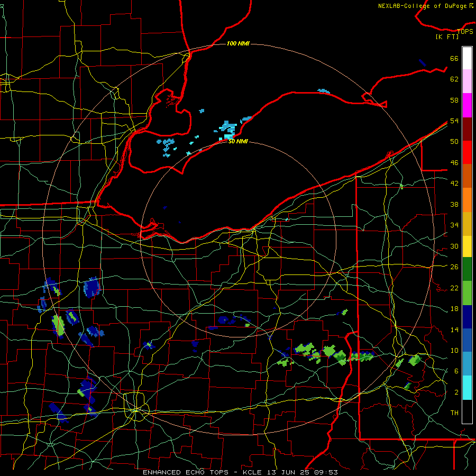This screenshot has height=476, width=476.
Task: Click the 50 legend value
Action: point(454,142)
